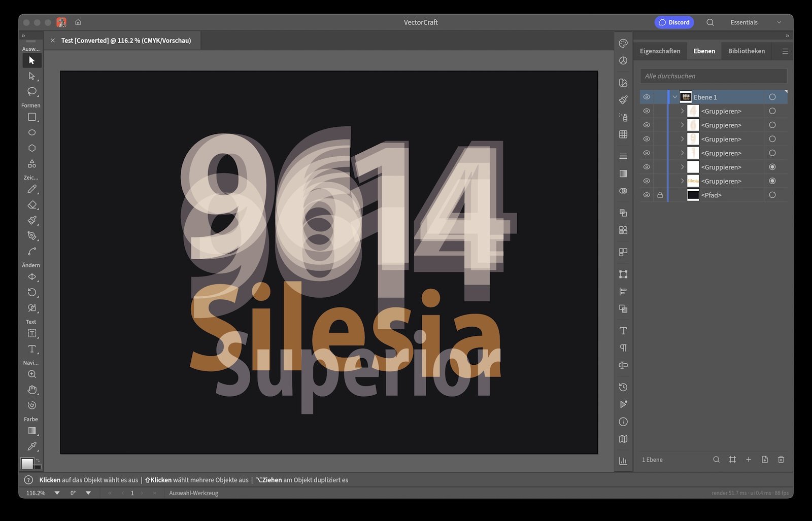
Task: Select the Pen tool
Action: pos(32,236)
